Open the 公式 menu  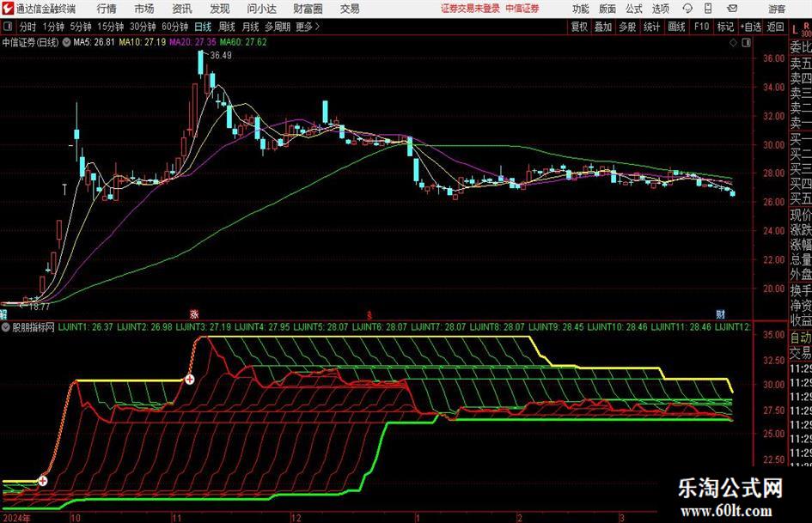pos(634,9)
